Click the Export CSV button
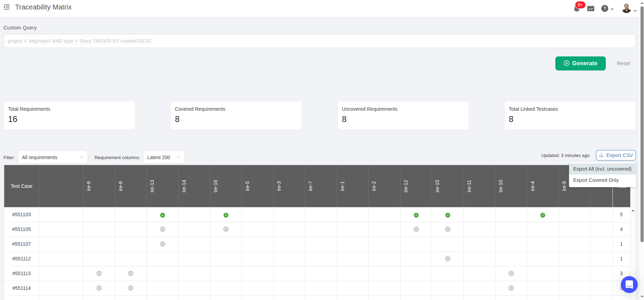 click(x=616, y=155)
